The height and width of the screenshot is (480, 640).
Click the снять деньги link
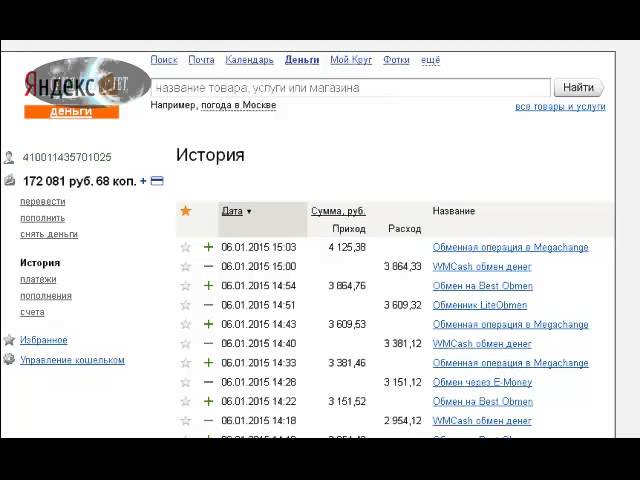(x=49, y=234)
